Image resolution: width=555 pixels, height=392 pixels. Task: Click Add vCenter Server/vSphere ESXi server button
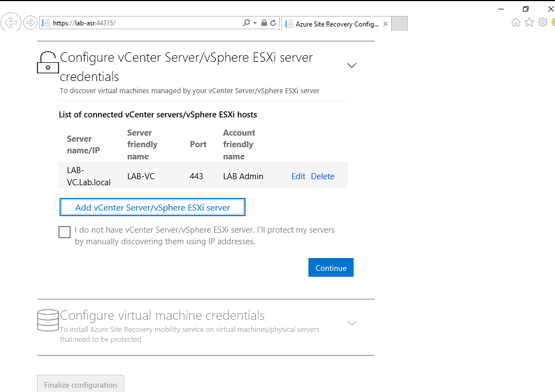(x=152, y=208)
